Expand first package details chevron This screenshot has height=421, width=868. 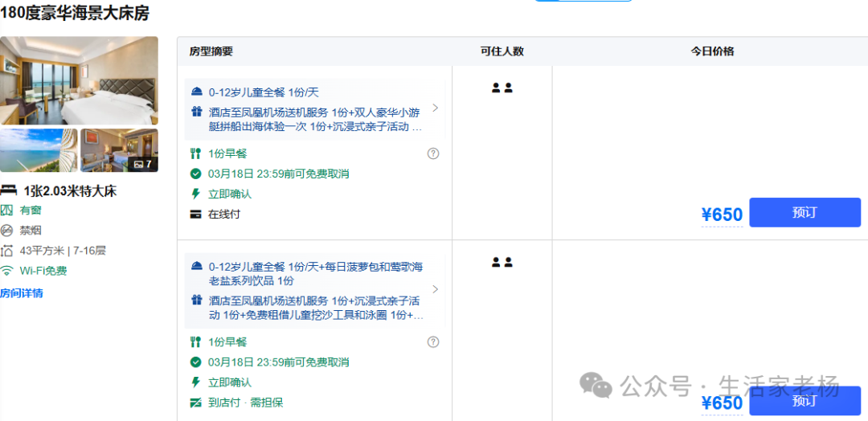pyautogui.click(x=435, y=108)
